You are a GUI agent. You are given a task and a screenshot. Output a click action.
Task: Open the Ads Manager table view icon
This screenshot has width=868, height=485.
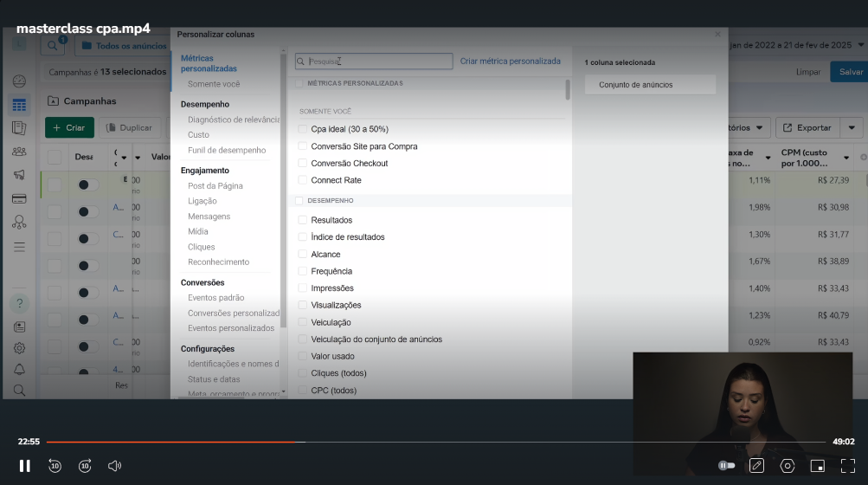click(19, 105)
